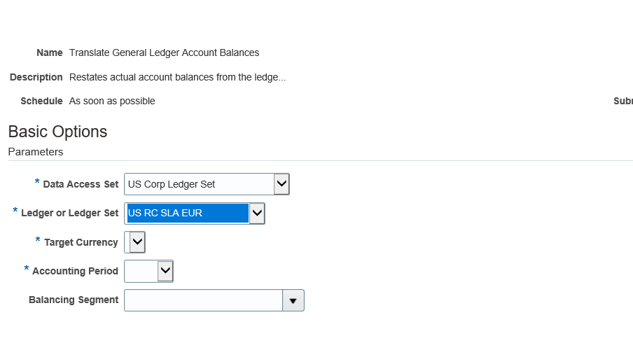
Task: Click the Ledger or Ledger Set label
Action: [69, 213]
